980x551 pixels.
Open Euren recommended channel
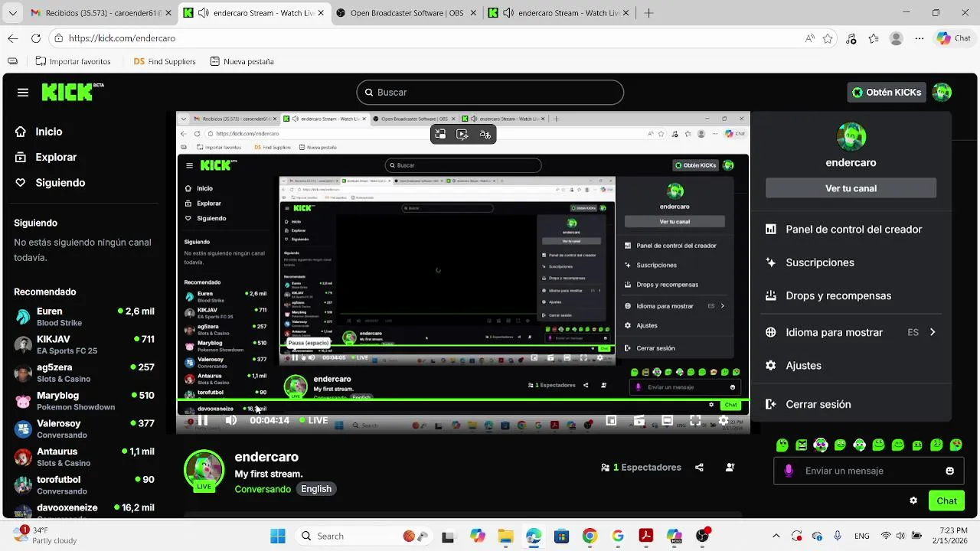click(x=85, y=317)
